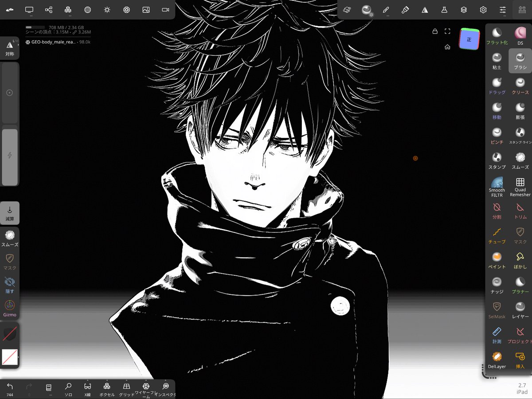Toggle ソロ solo mode

tap(68, 389)
